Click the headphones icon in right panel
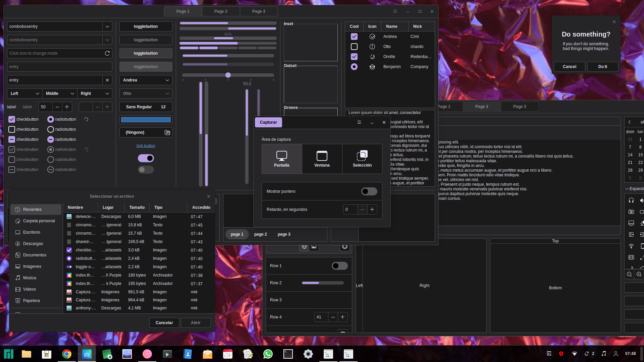 tap(631, 200)
